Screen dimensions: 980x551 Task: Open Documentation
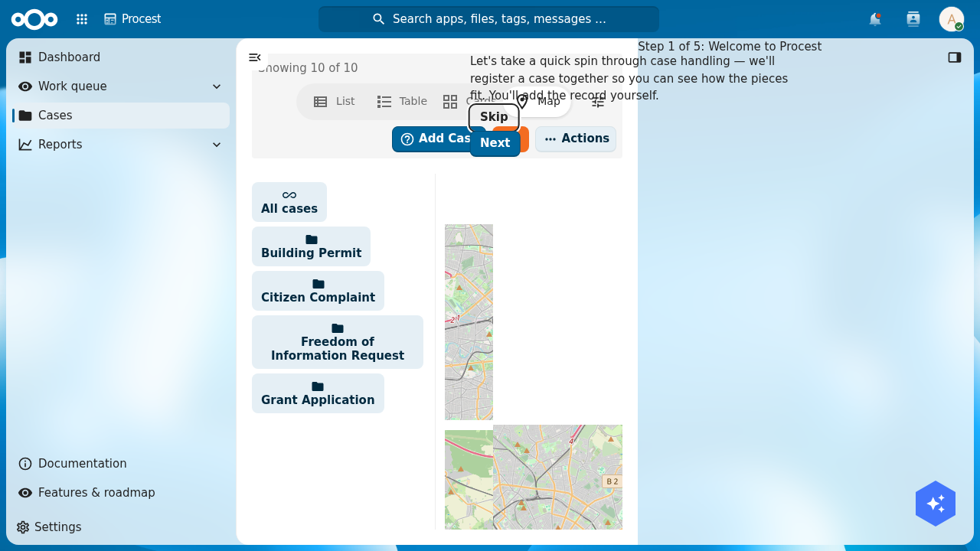[x=121, y=464]
